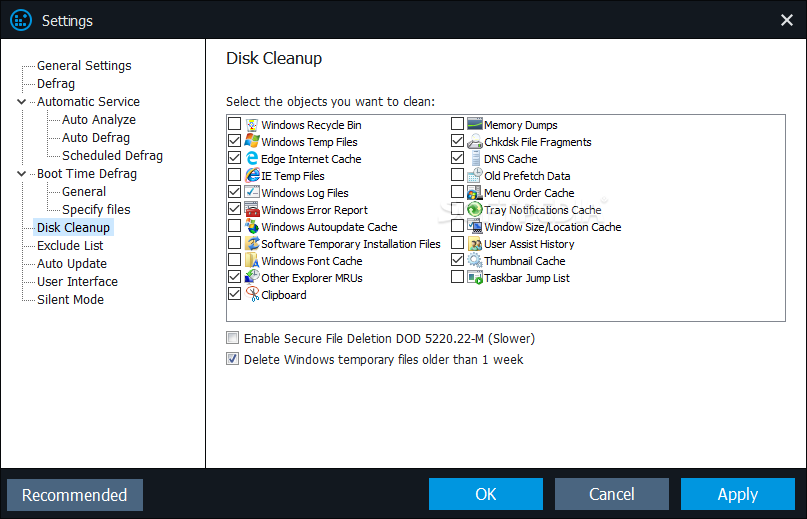Select Scheduled Defrag in the tree
807x519 pixels.
[x=112, y=155]
